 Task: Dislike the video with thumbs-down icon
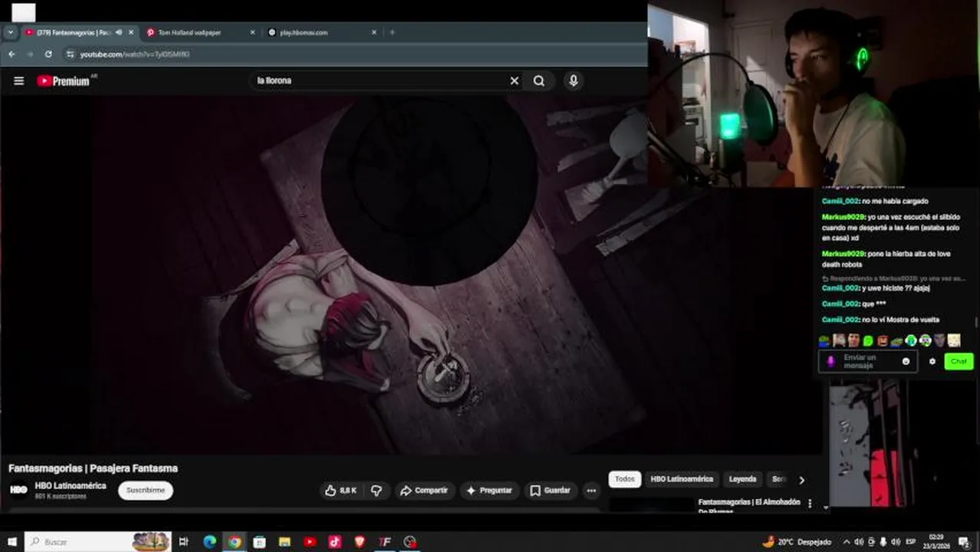click(x=377, y=491)
